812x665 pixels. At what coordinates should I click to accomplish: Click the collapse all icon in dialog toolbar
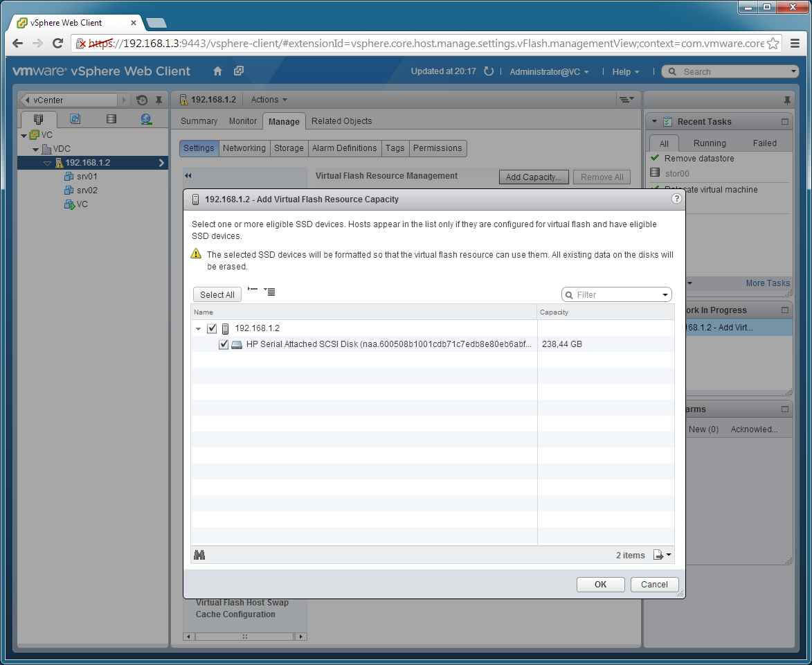(253, 290)
